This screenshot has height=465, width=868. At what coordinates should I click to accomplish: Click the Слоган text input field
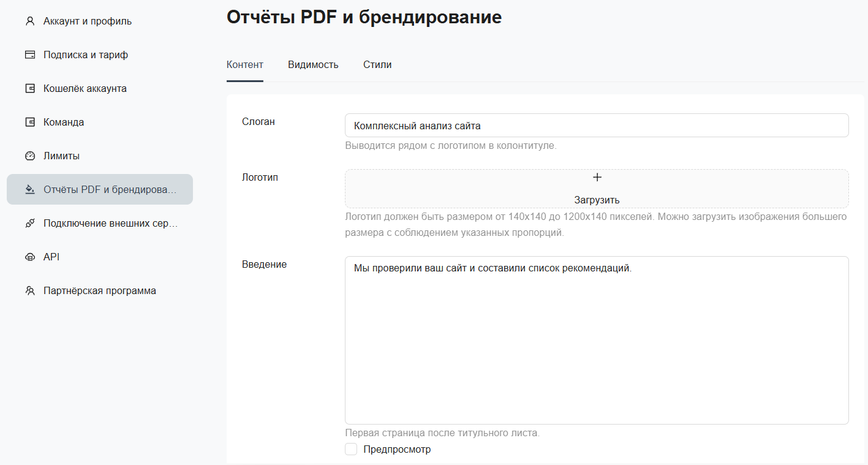[x=597, y=126]
